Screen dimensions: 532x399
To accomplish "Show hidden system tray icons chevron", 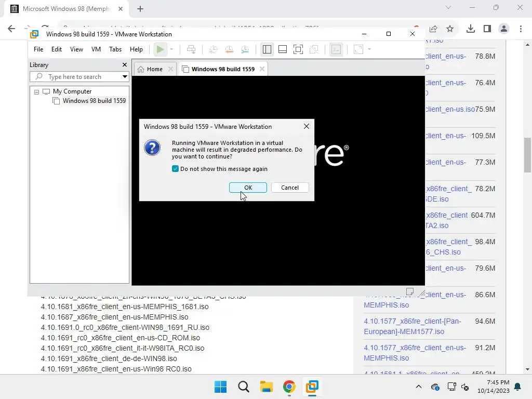I will tap(419, 387).
